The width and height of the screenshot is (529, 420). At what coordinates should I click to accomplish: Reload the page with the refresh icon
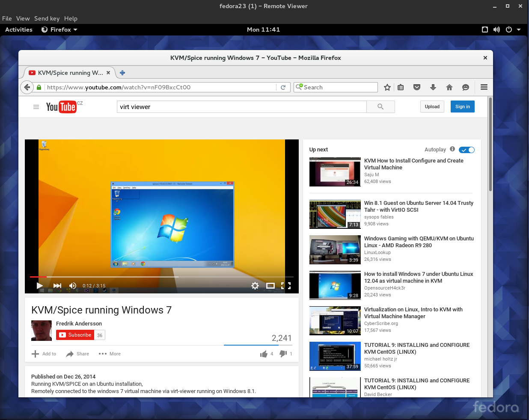click(x=283, y=87)
